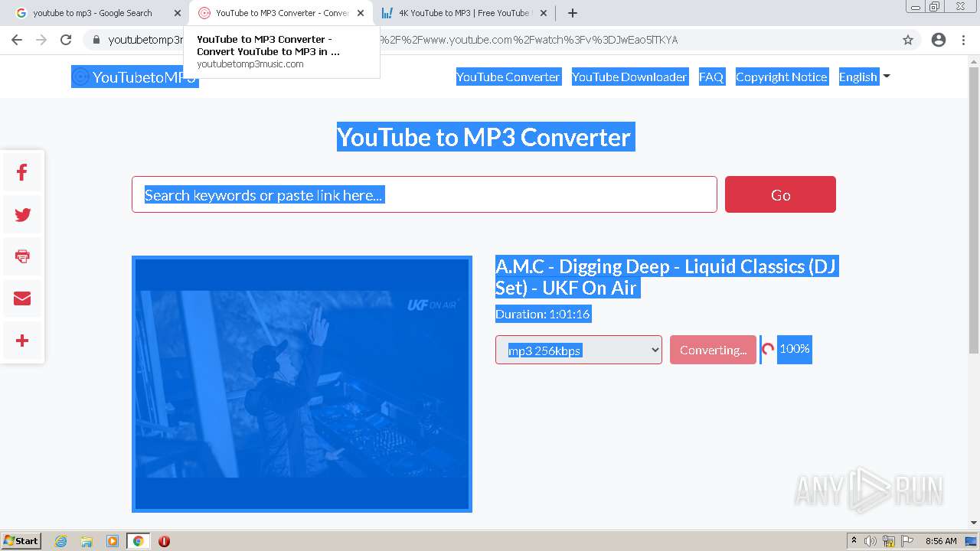The width and height of the screenshot is (980, 551).
Task: Bookmark this page with star icon
Action: [x=908, y=40]
